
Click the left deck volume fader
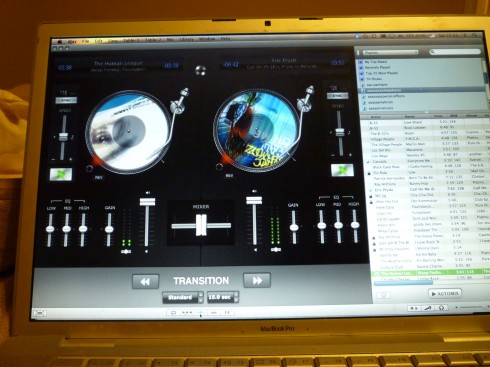point(147,202)
